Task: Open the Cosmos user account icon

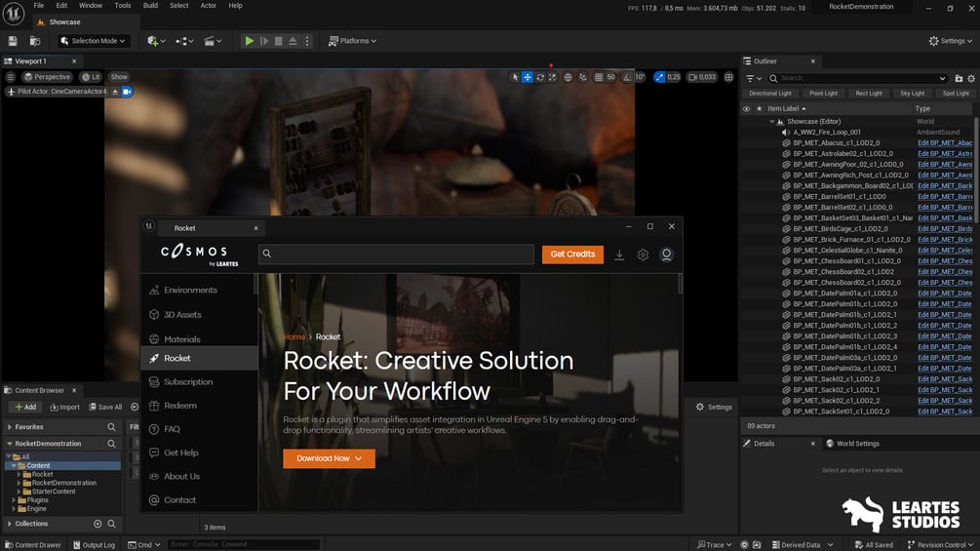Action: [666, 255]
